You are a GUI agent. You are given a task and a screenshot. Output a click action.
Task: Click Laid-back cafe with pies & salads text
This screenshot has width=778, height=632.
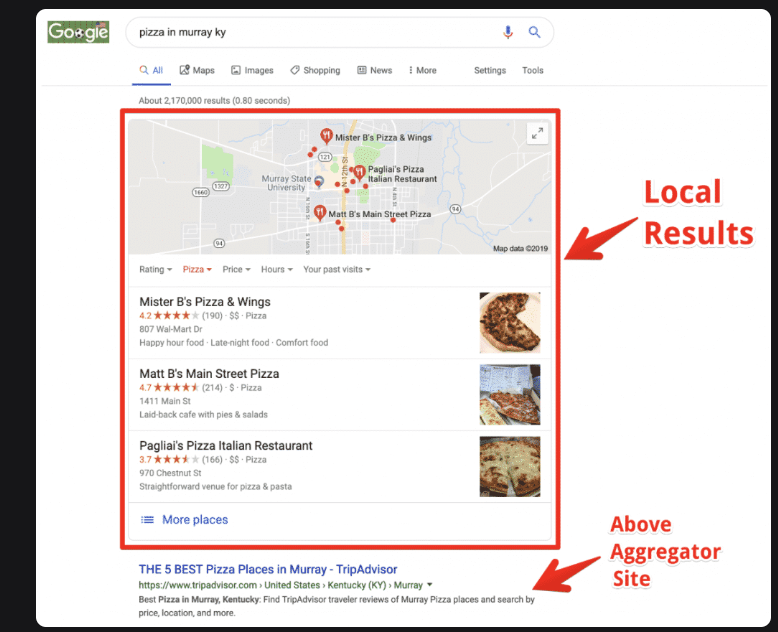(x=203, y=414)
